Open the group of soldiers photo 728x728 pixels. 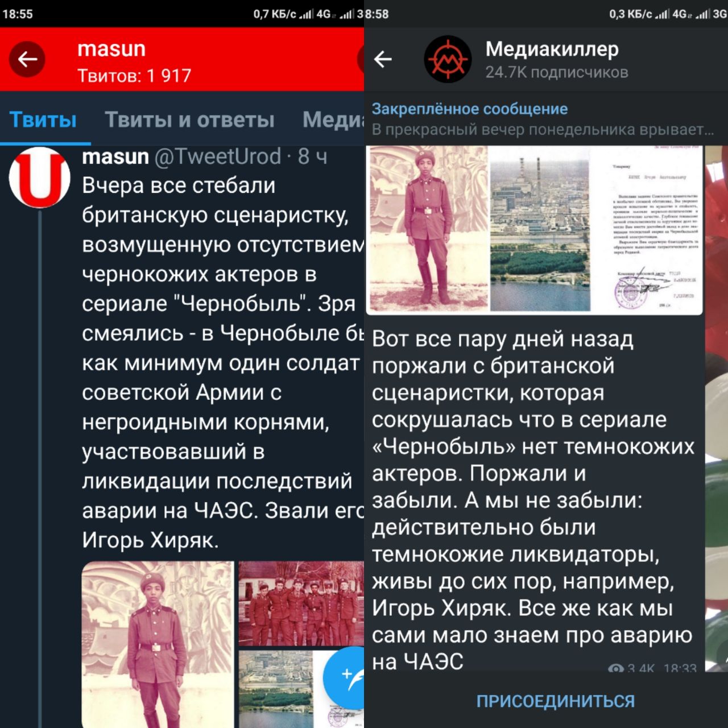coord(301,603)
